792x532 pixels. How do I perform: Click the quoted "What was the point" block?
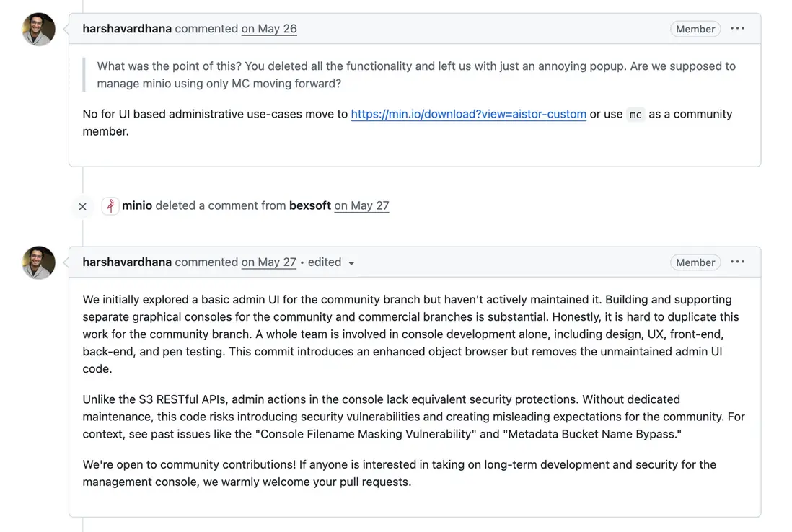coord(416,75)
